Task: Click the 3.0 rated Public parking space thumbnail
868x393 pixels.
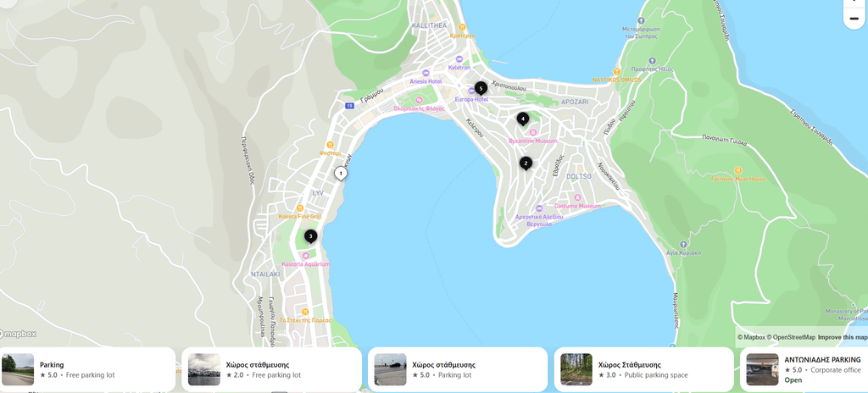Action: coord(576,369)
